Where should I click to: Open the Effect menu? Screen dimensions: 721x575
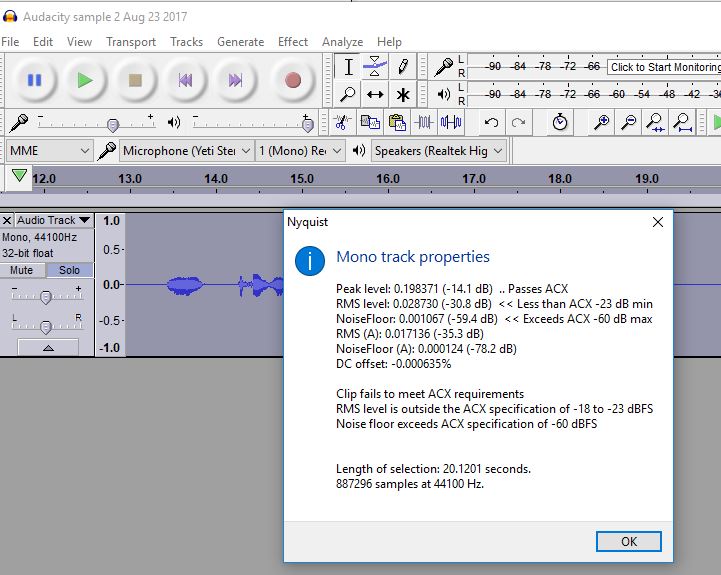pos(293,42)
